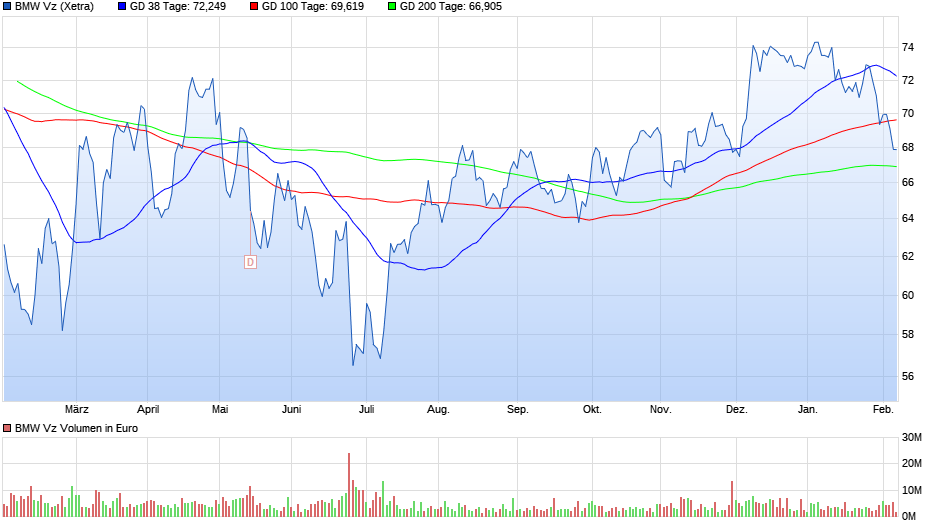
Task: Click the blue GD 38 Tage legend swatch
Action: coord(122,6)
